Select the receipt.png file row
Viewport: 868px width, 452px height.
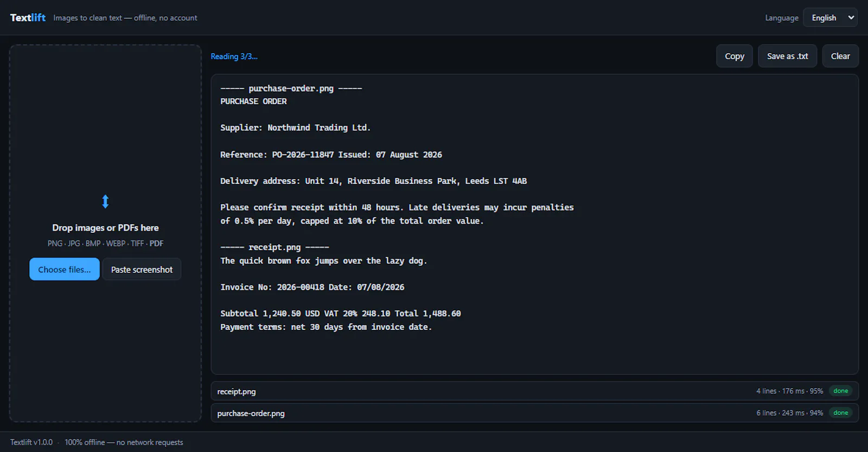coord(534,391)
